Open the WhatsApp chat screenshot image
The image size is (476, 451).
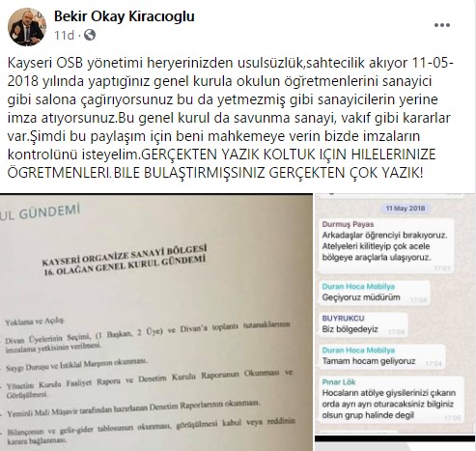click(395, 314)
